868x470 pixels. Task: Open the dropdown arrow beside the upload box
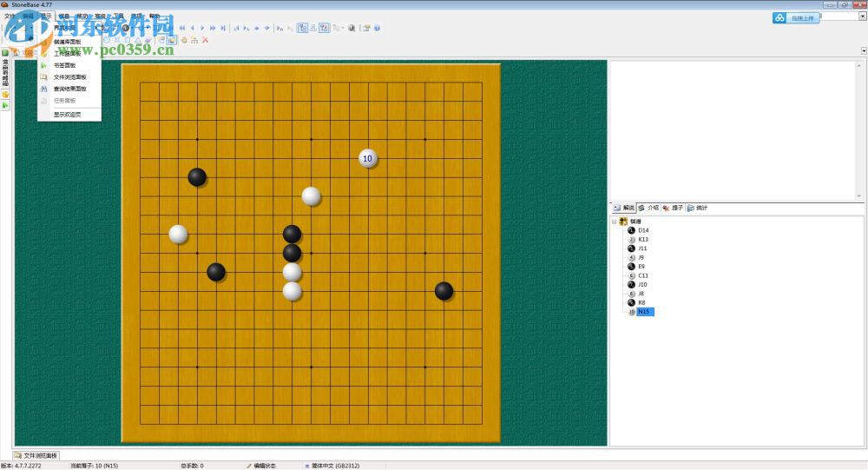tap(863, 17)
